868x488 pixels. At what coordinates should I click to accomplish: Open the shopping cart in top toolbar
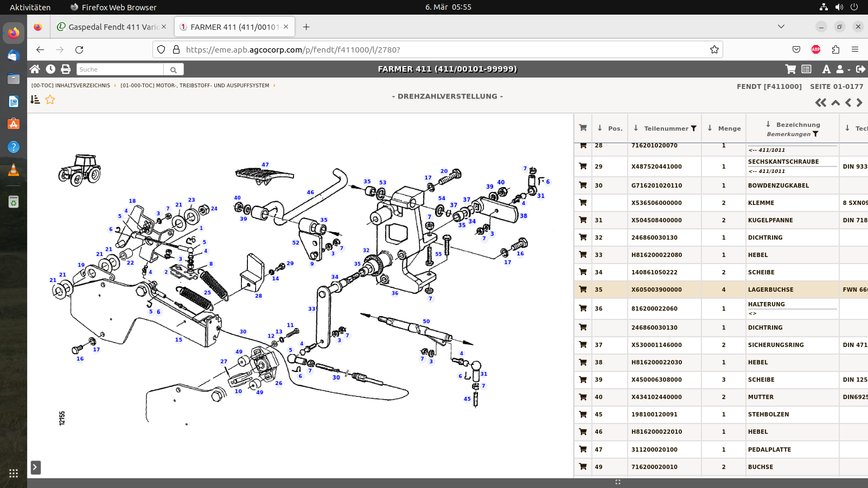click(790, 69)
